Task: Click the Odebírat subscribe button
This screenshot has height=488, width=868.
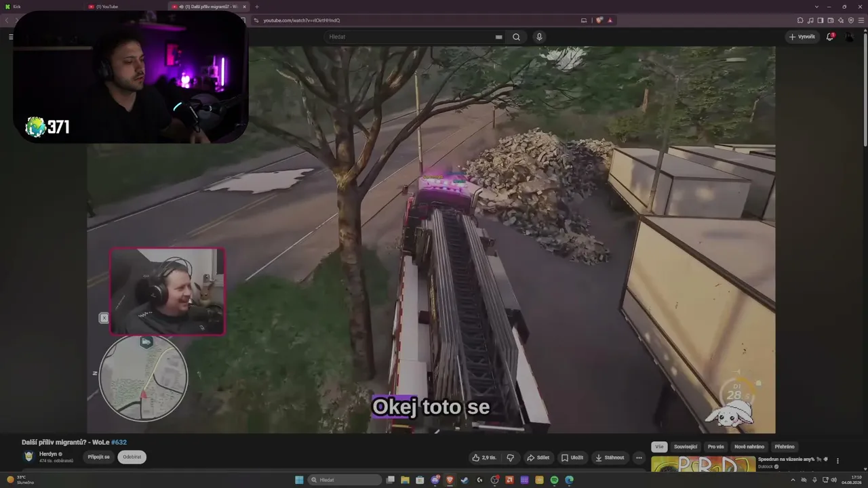Action: 132,457
